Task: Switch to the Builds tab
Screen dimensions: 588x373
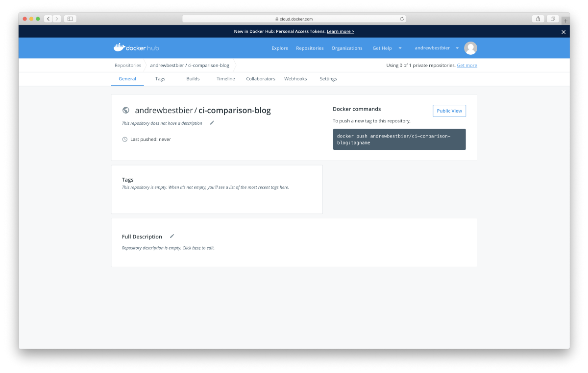Action: coord(193,79)
